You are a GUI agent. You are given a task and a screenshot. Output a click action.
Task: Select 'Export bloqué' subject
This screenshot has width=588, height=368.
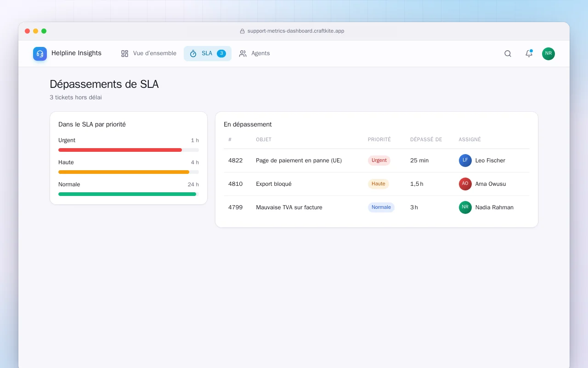pos(274,184)
